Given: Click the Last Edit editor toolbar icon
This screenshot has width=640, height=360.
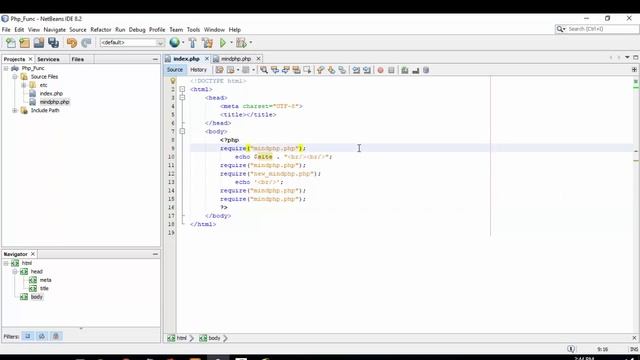Looking at the screenshot, I should [x=220, y=70].
